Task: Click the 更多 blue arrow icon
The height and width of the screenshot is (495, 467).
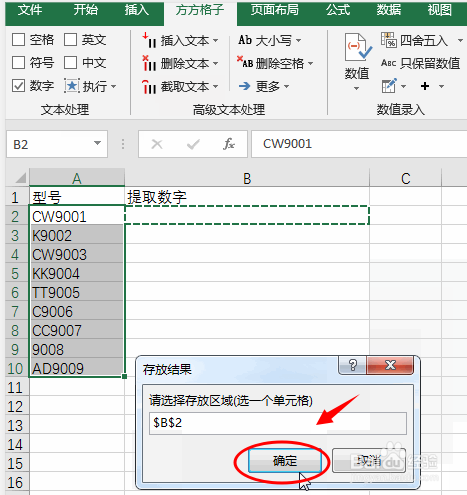Action: click(244, 86)
